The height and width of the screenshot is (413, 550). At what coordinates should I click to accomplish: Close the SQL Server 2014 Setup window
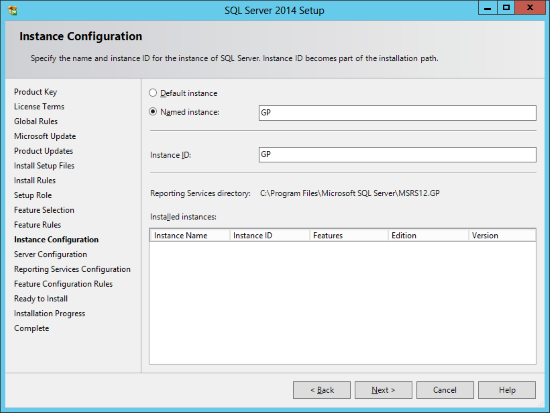tap(530, 8)
